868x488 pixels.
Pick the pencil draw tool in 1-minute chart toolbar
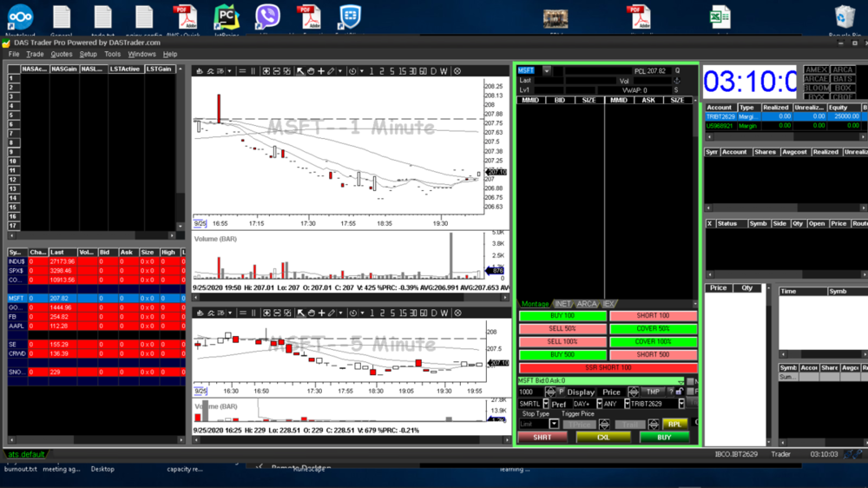[x=331, y=71]
